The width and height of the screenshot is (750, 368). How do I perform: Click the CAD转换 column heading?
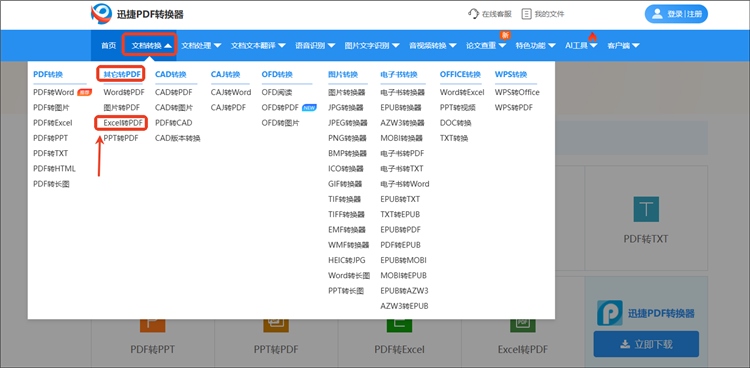(170, 75)
